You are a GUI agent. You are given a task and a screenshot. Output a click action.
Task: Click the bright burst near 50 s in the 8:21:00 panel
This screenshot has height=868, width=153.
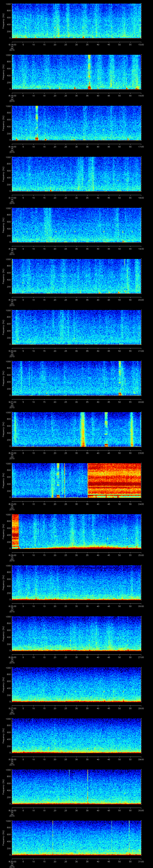(x=120, y=378)
